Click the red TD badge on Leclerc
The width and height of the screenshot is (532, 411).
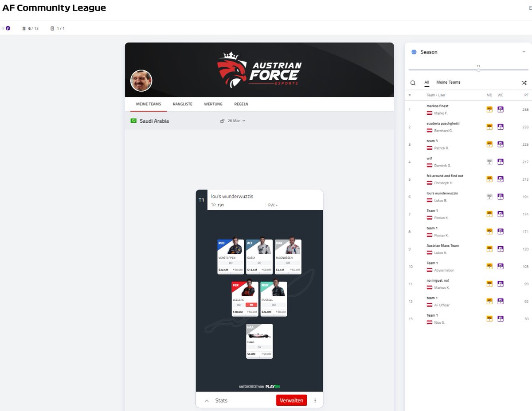(x=251, y=305)
